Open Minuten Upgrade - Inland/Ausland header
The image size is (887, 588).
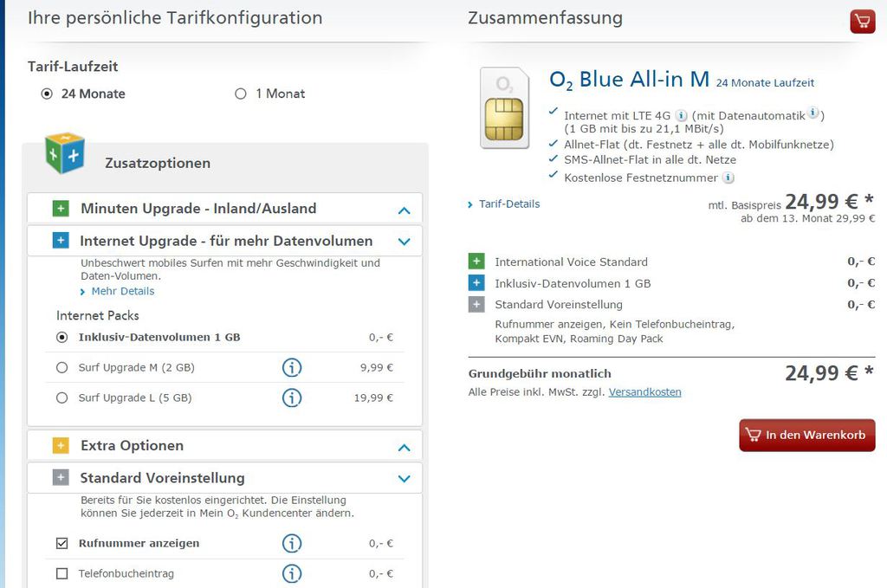(224, 208)
